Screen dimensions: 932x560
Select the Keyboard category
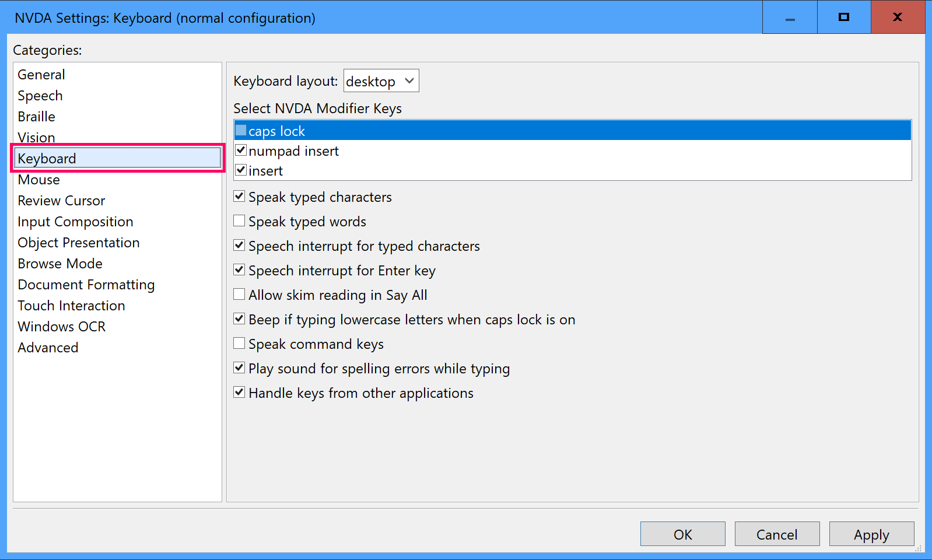pyautogui.click(x=118, y=159)
